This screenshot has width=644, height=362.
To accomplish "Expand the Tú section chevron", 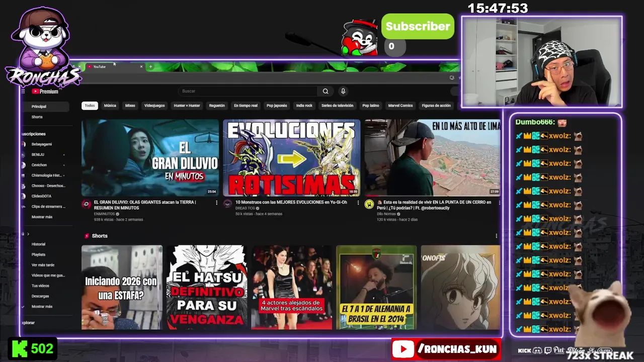I will click(x=28, y=234).
